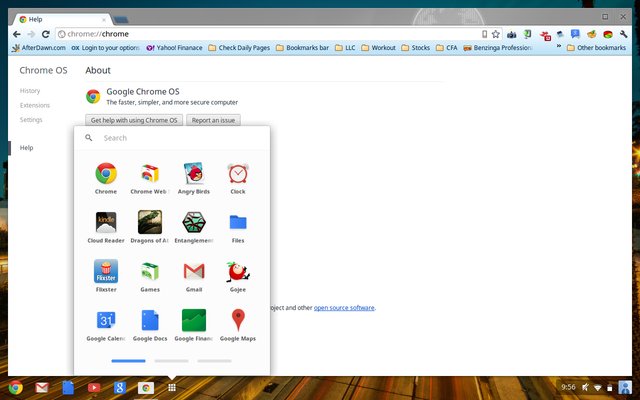
Task: Open Wi-Fi status in system tray
Action: tap(598, 388)
